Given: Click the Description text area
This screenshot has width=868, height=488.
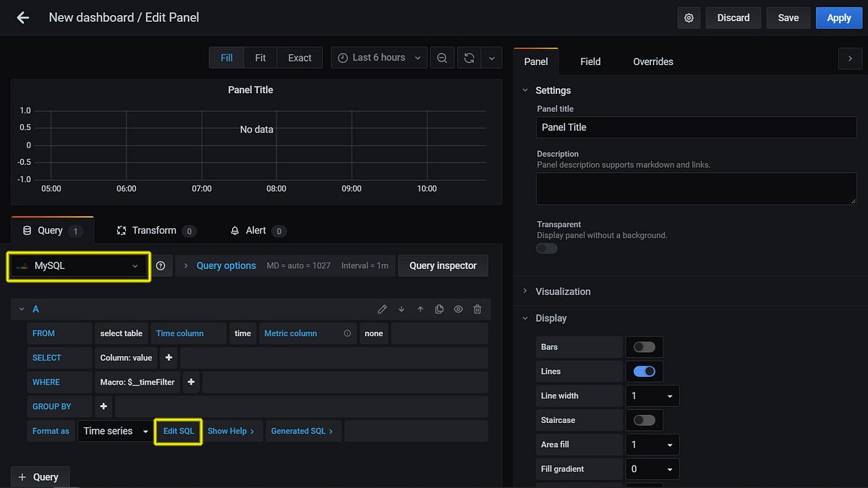Looking at the screenshot, I should [x=697, y=189].
